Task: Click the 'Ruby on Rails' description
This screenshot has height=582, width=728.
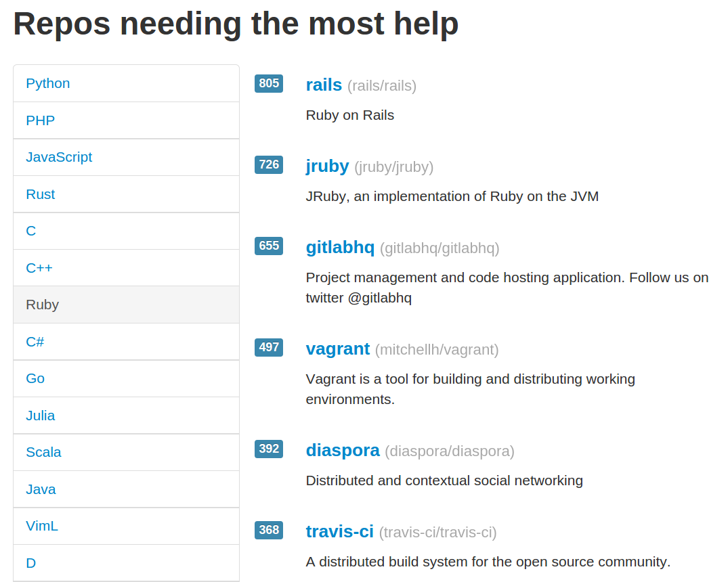Action: pyautogui.click(x=350, y=115)
